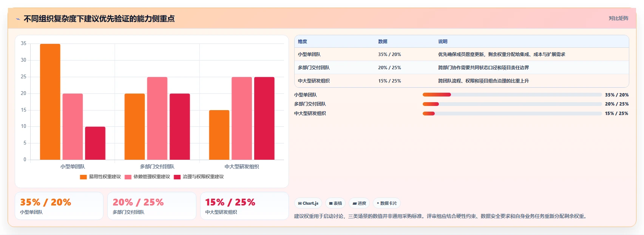Click the 对比矩阵 label in header

click(618, 18)
